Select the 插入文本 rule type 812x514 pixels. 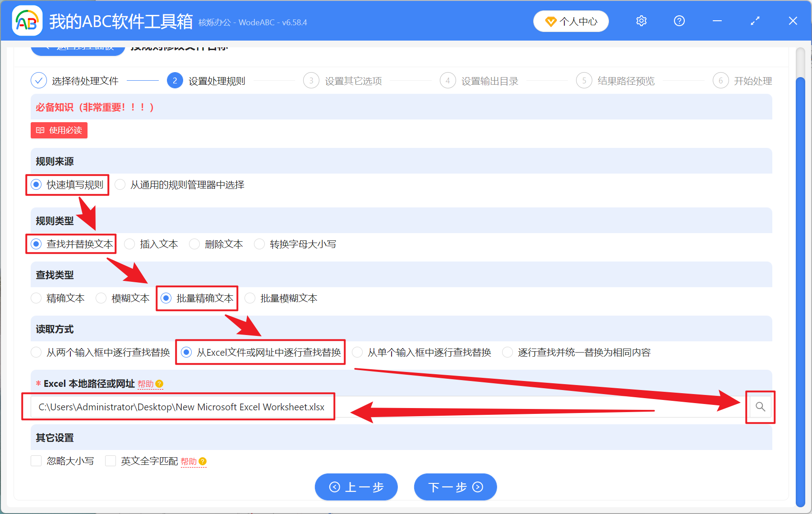coord(129,243)
